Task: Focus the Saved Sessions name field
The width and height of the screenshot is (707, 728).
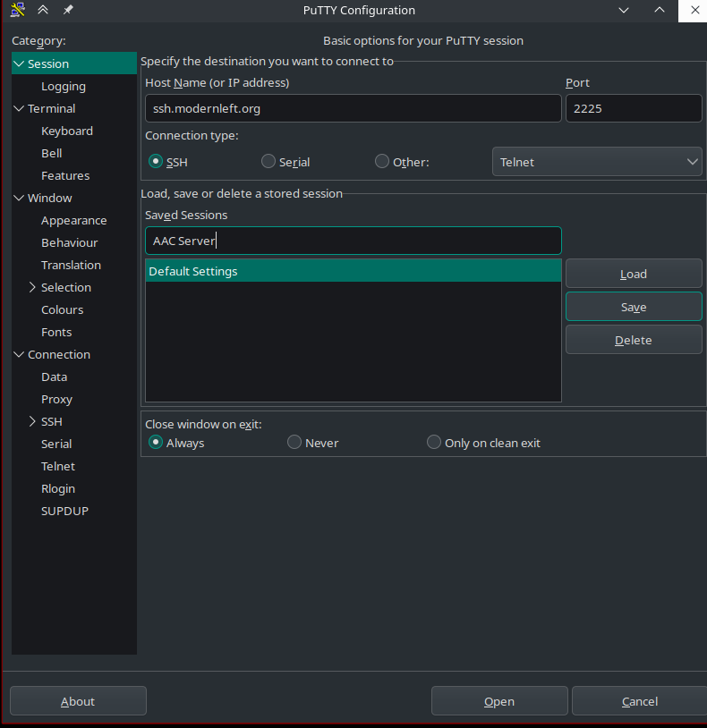Action: click(353, 241)
